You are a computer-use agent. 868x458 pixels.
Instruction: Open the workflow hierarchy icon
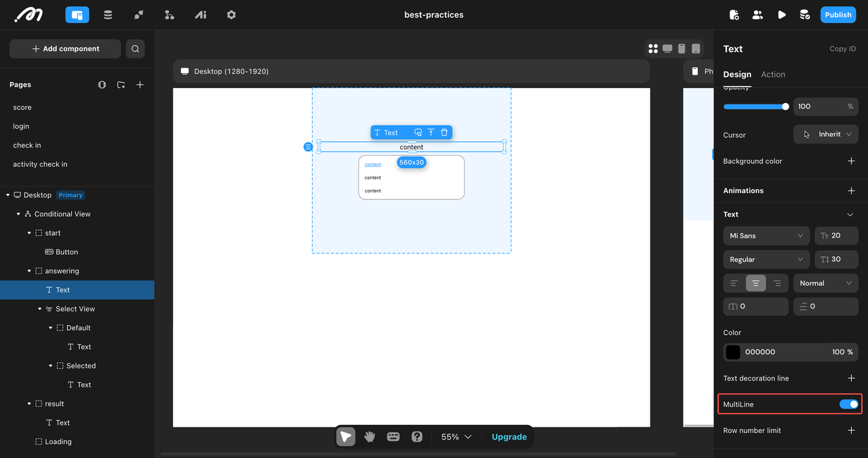[x=170, y=14]
